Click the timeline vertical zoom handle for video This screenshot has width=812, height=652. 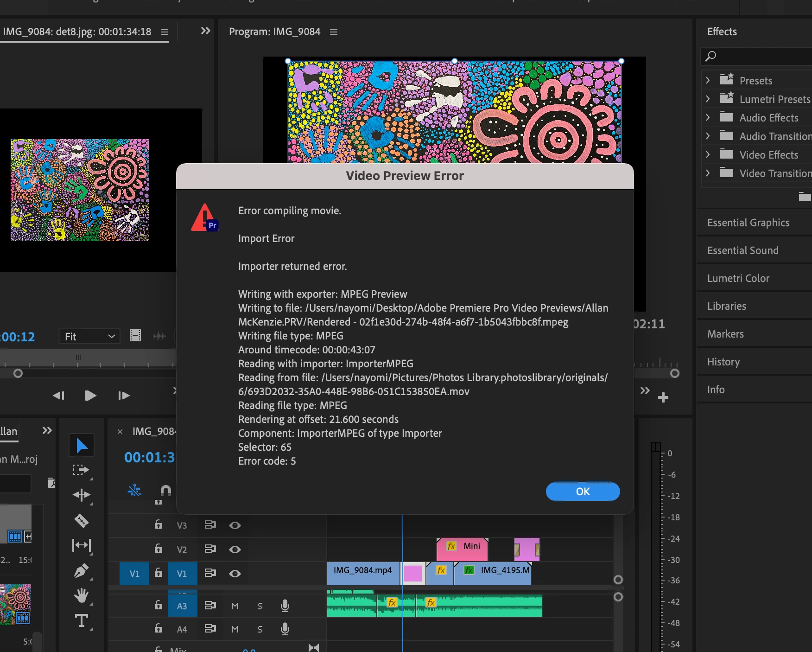coord(618,580)
